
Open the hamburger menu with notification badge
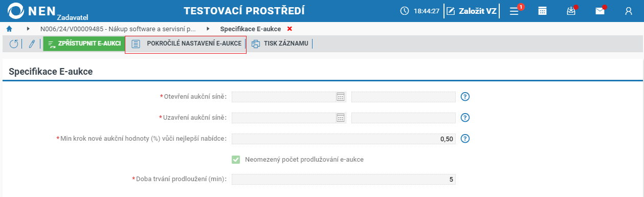(515, 11)
